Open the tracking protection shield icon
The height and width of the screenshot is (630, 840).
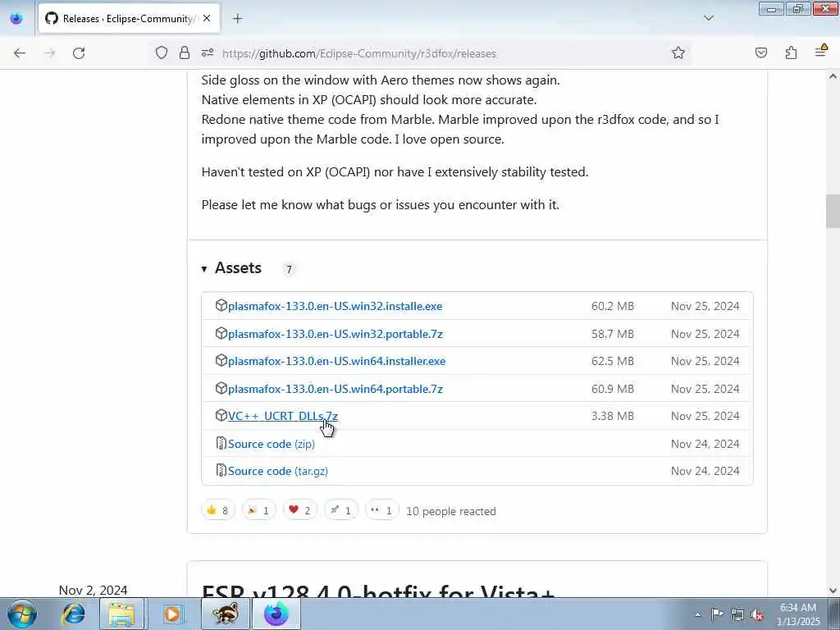click(x=162, y=53)
